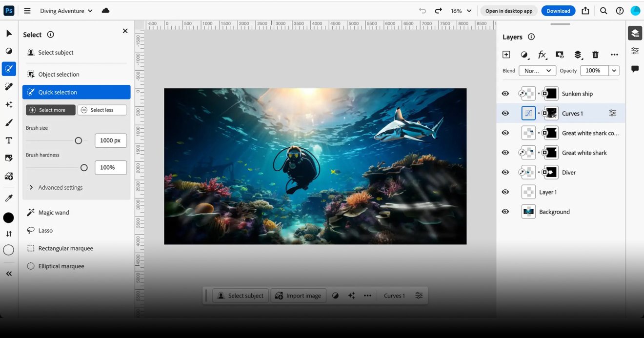This screenshot has height=338, width=644.
Task: Hide the Background layer eye icon
Action: tap(505, 212)
